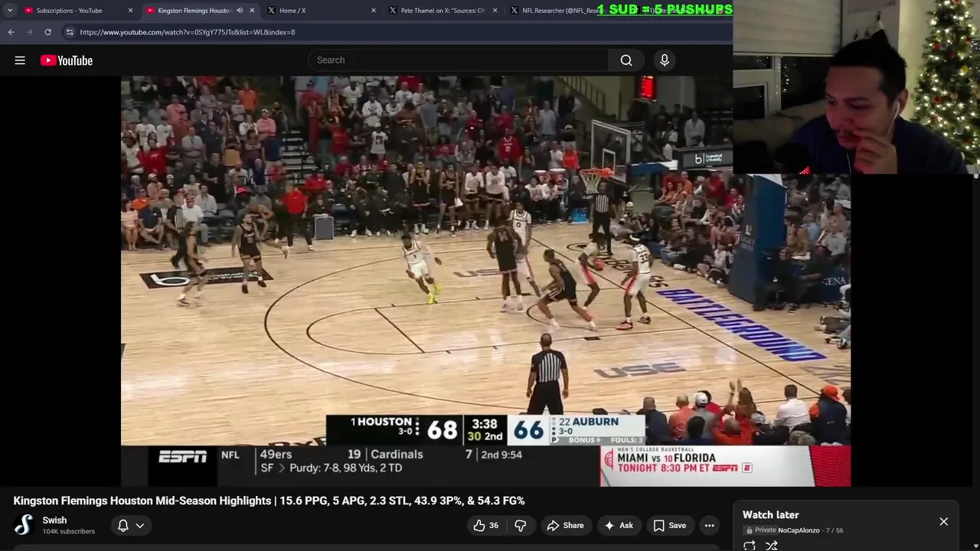Switch to NFL Researcher tab

coord(563,11)
